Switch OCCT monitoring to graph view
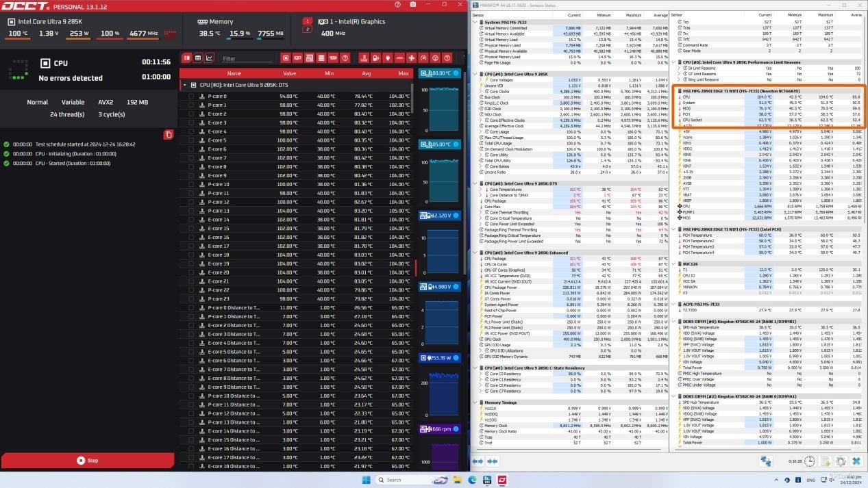 coord(210,58)
